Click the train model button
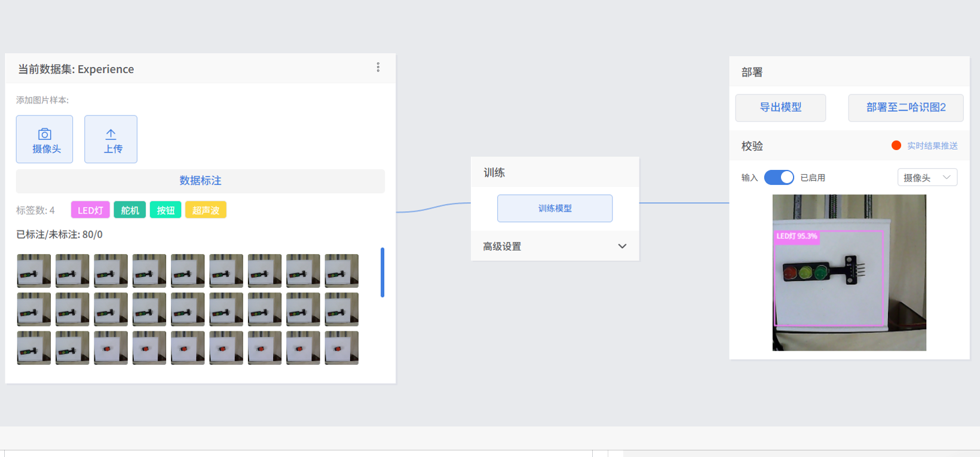This screenshot has height=457, width=980. 555,208
